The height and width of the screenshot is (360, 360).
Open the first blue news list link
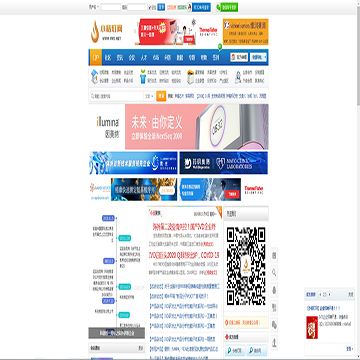pos(184,286)
